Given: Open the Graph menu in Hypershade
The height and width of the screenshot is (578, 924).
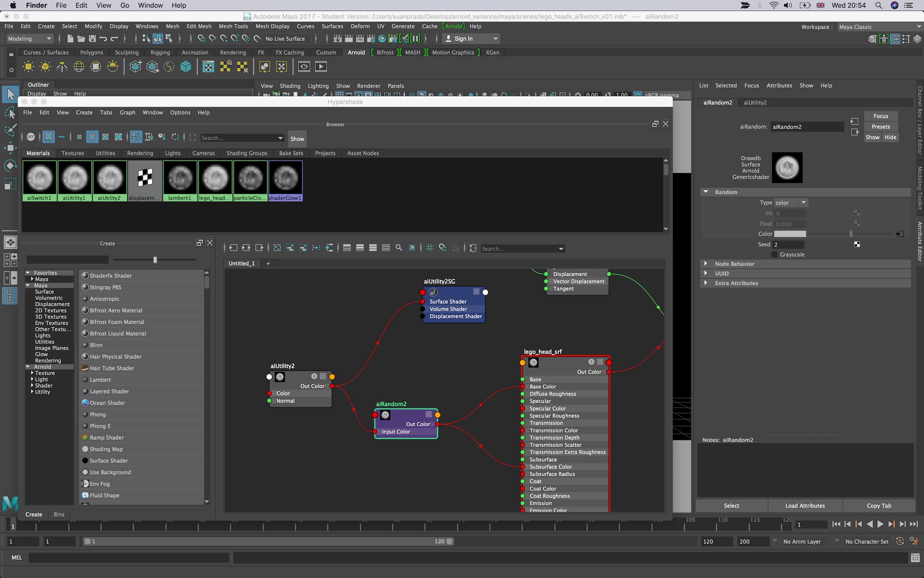Looking at the screenshot, I should click(x=127, y=112).
